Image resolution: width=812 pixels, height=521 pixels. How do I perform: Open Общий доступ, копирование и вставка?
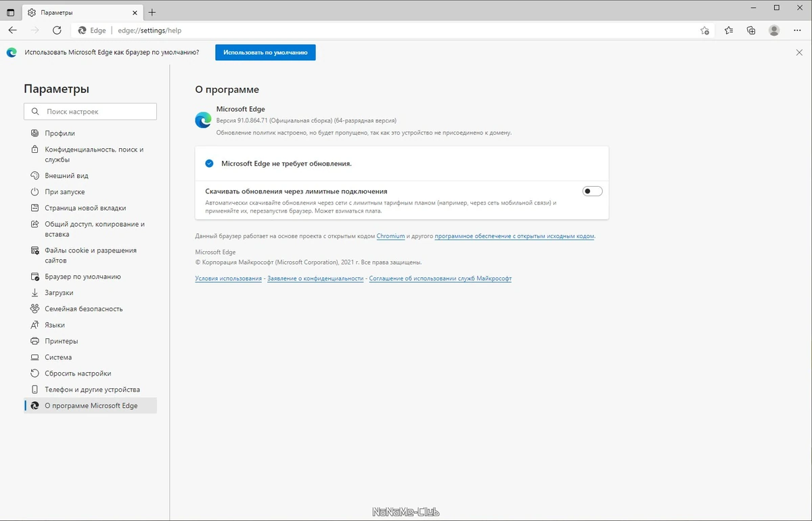pos(91,229)
